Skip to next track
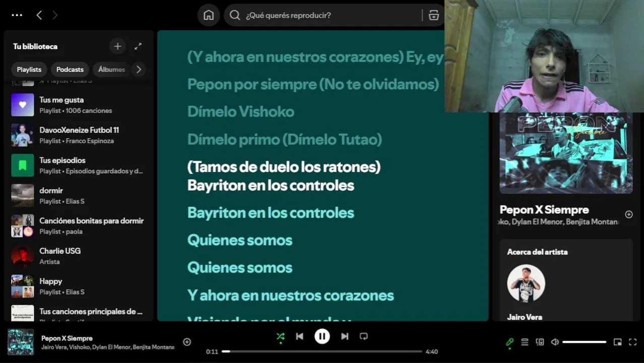The image size is (644, 363). coord(345,336)
